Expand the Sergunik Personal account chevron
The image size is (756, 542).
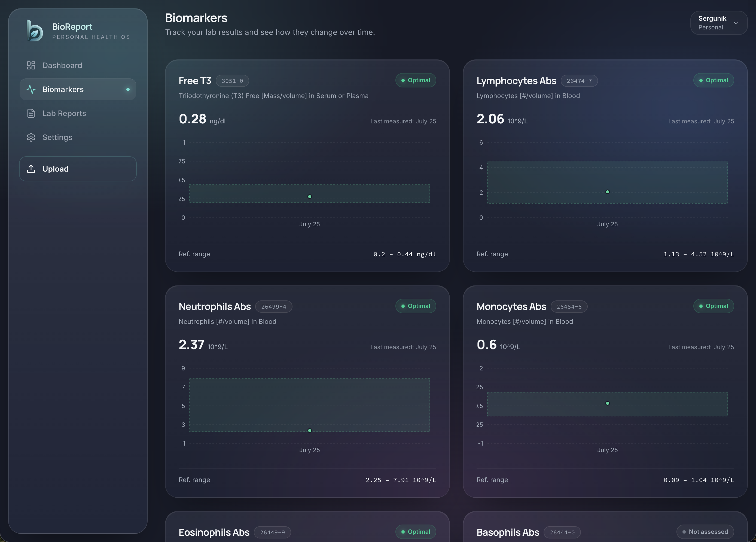pyautogui.click(x=736, y=23)
